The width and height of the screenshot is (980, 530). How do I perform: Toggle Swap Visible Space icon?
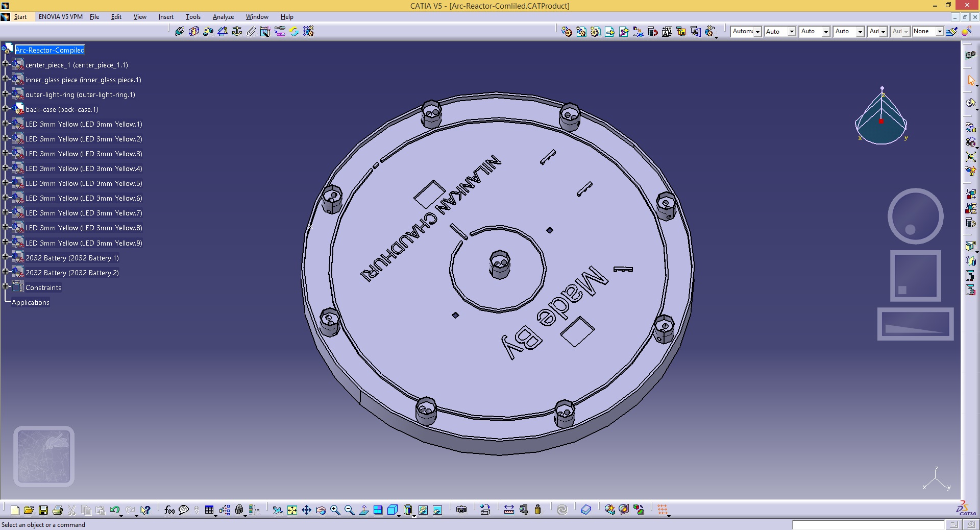[x=437, y=510]
